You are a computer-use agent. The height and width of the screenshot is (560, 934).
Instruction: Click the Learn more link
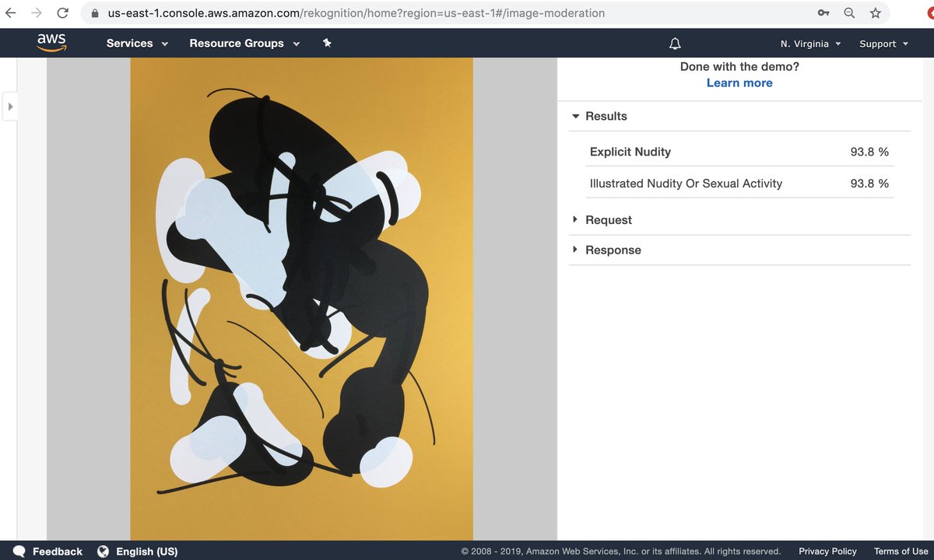pyautogui.click(x=739, y=83)
